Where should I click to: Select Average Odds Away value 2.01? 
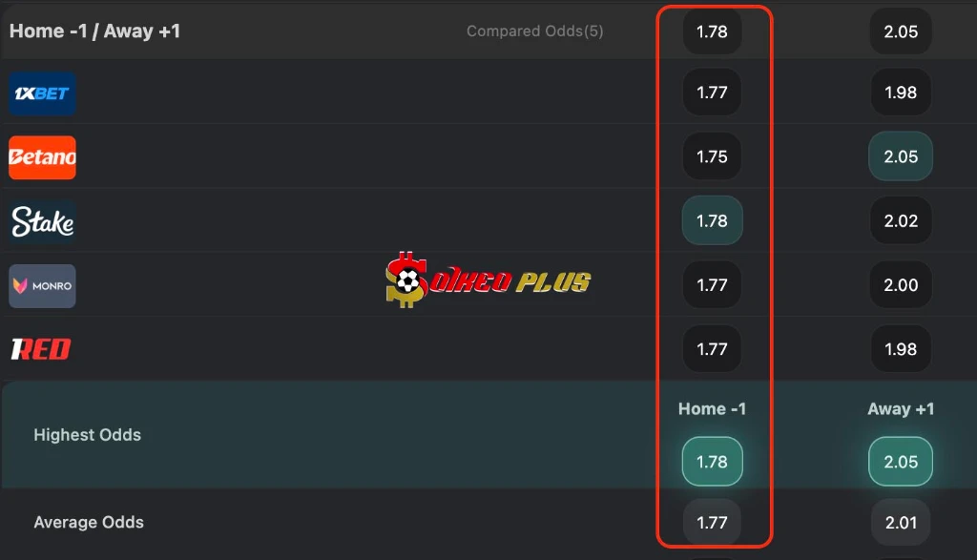click(x=901, y=522)
